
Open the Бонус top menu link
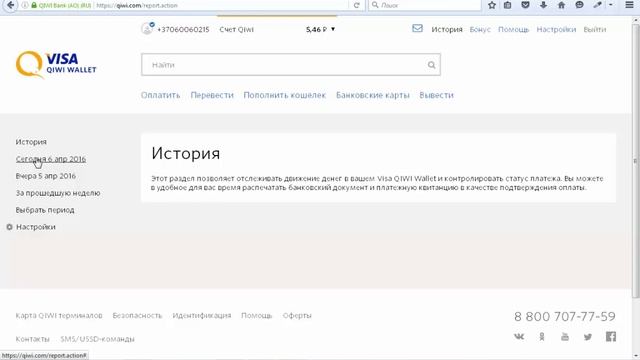click(x=480, y=29)
